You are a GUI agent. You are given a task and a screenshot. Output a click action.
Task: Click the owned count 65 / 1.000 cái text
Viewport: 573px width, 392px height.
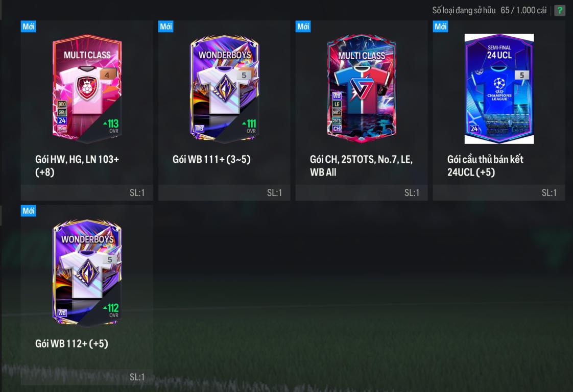click(523, 10)
